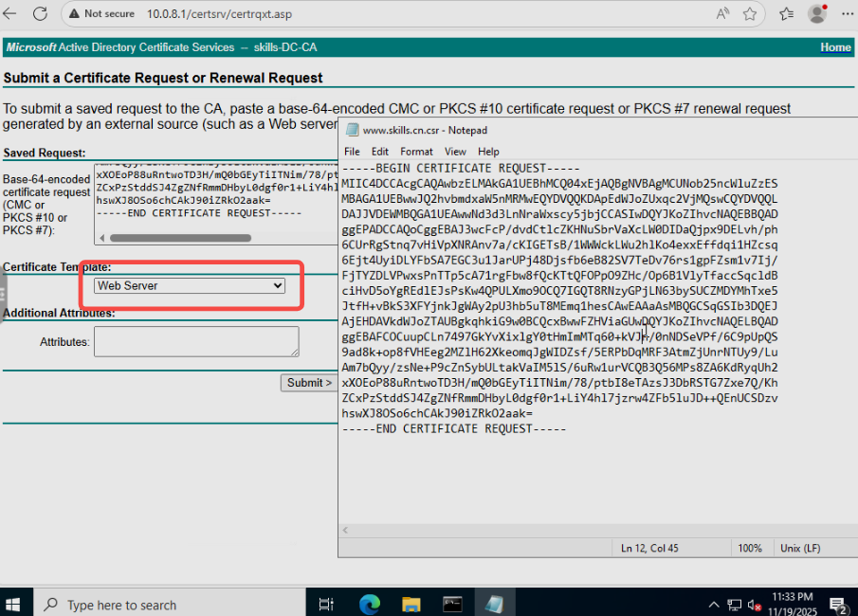This screenshot has height=616, width=858.
Task: Open the Certificate Template dropdown
Action: tap(190, 285)
